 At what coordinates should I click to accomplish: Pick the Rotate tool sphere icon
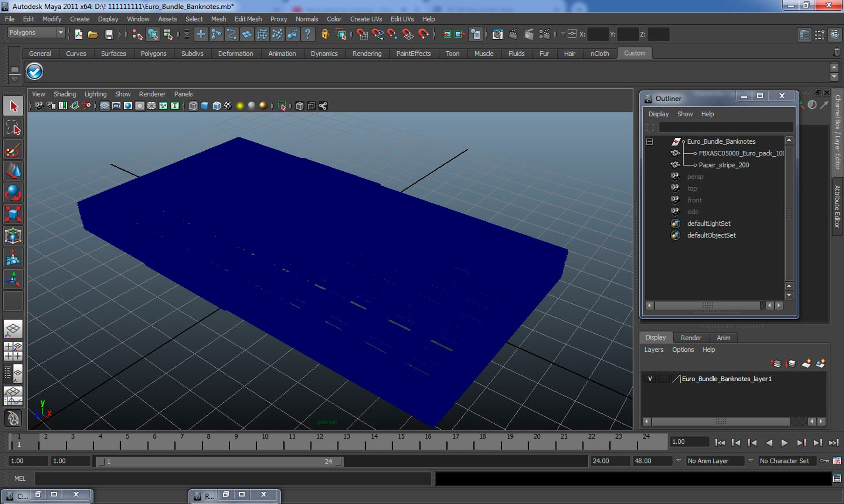(x=13, y=193)
